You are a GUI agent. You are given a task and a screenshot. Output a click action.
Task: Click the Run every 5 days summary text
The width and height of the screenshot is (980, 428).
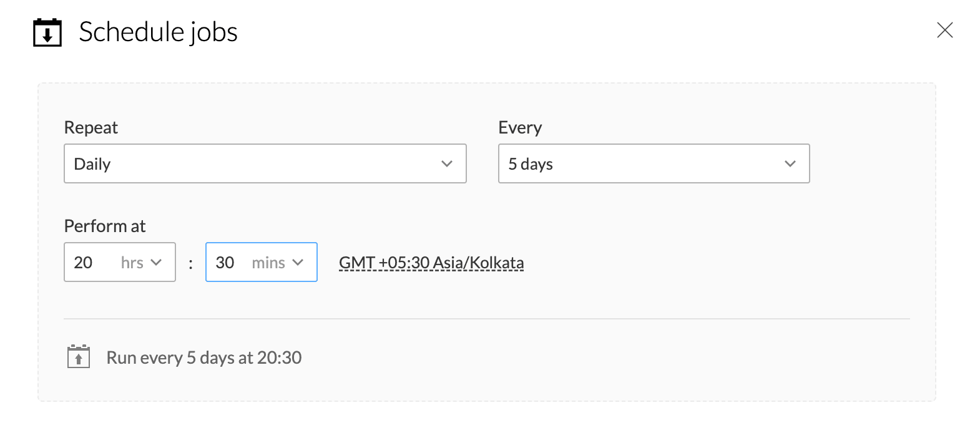coord(204,357)
